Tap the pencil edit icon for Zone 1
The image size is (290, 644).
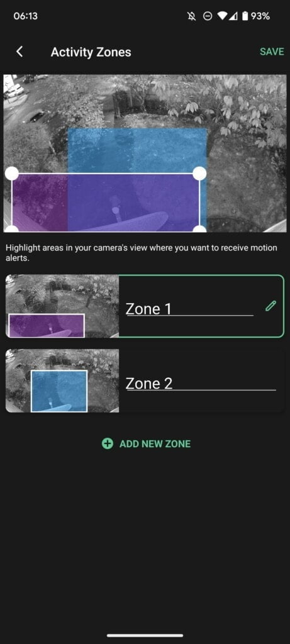coord(270,306)
